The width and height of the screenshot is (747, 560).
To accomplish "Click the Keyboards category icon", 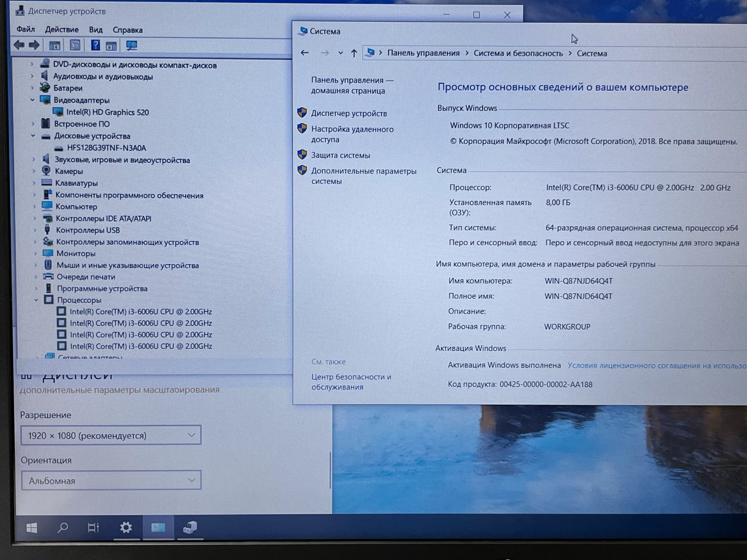I will click(x=47, y=183).
